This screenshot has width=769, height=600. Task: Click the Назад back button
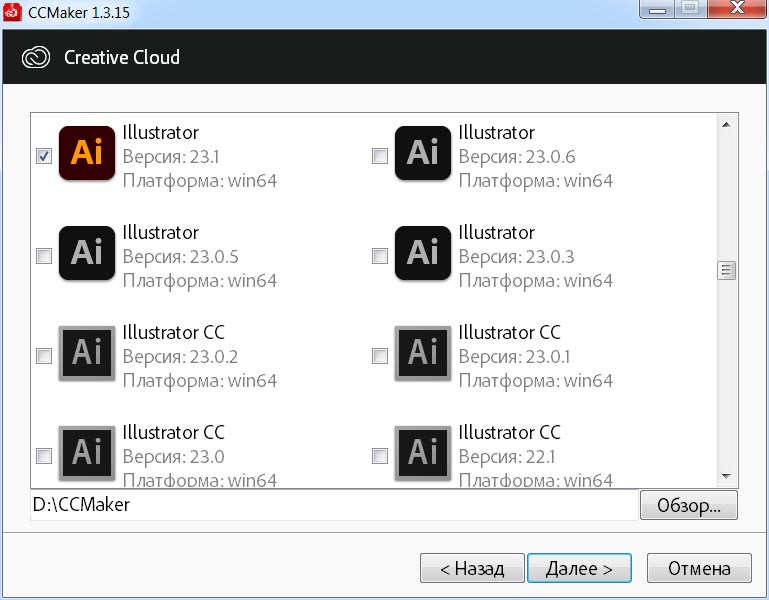[472, 568]
